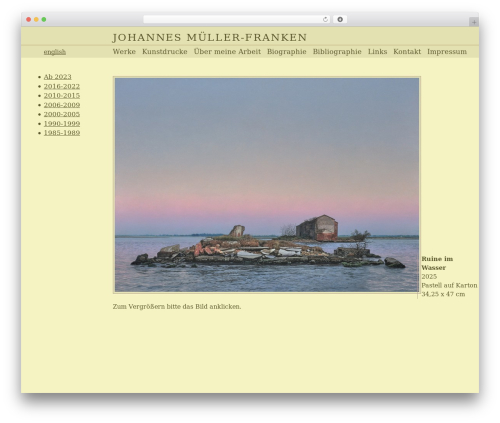The image size is (500, 423).
Task: Navigate to Biographie
Action: point(287,52)
